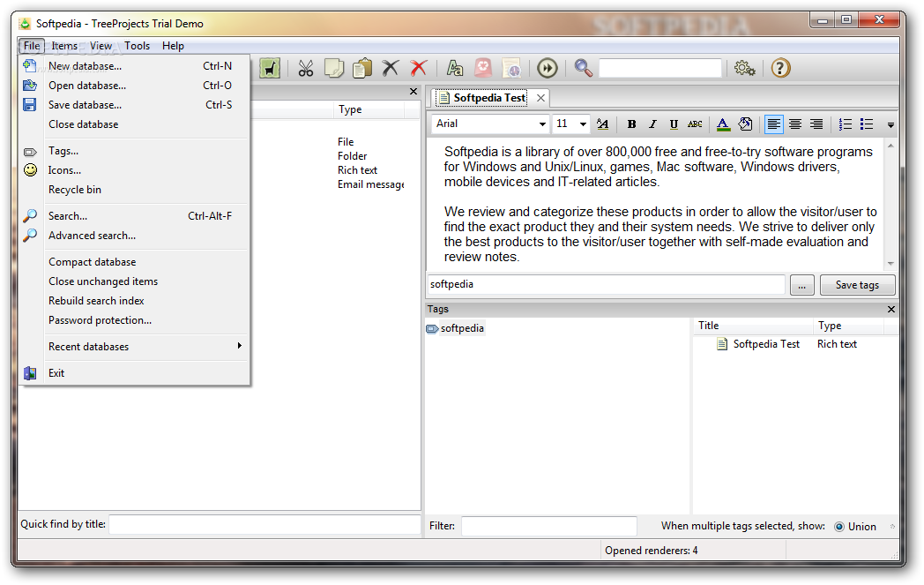Center align the text

(795, 124)
